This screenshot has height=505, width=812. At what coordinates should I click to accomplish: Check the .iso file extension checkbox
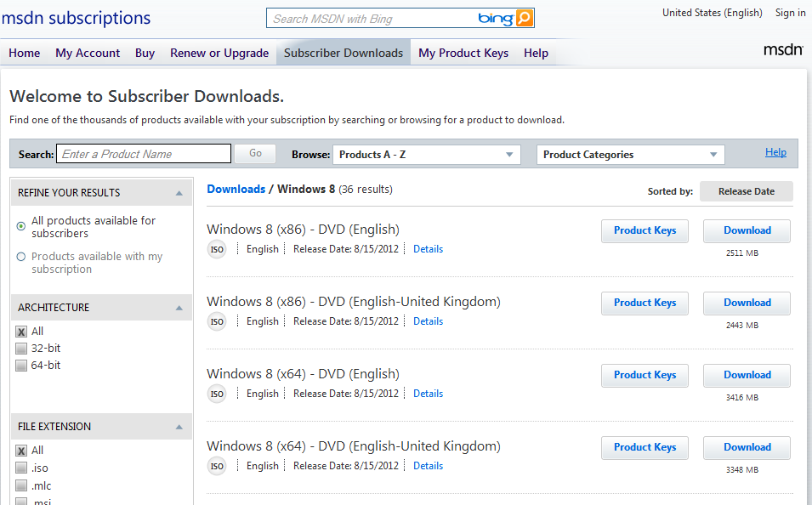click(21, 468)
